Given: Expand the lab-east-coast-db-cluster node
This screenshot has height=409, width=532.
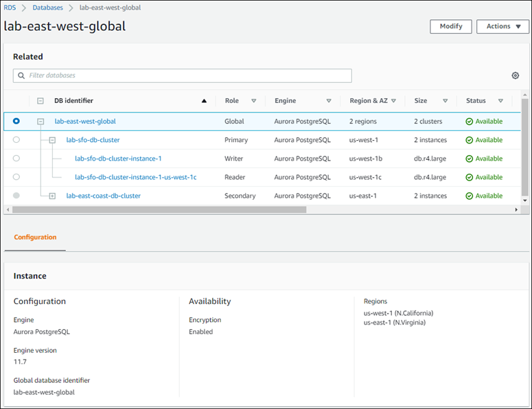Looking at the screenshot, I should tap(52, 196).
